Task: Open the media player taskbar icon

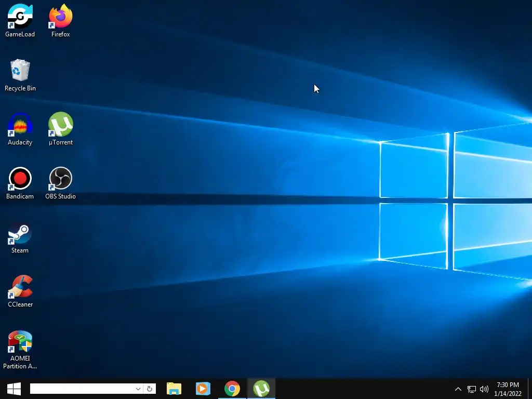Action: (203, 389)
